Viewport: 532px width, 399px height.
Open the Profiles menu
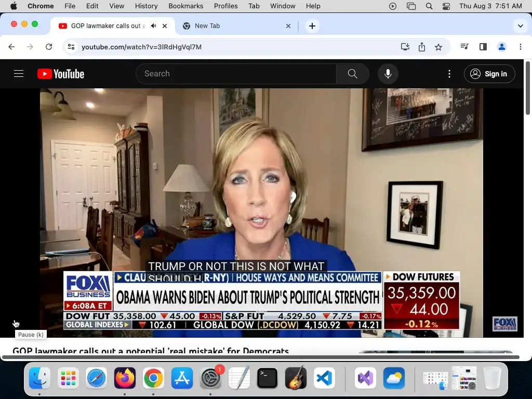pyautogui.click(x=225, y=6)
